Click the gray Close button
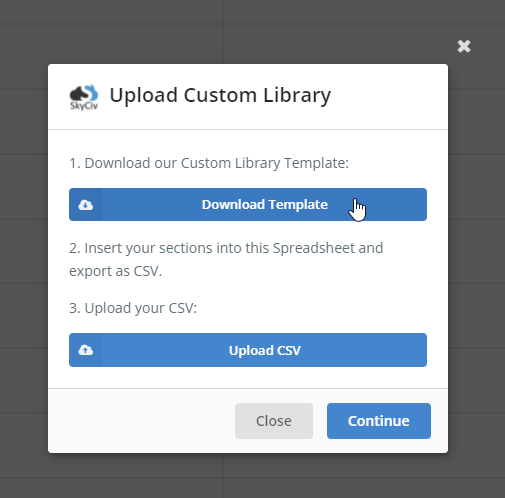The image size is (505, 498). click(x=274, y=421)
